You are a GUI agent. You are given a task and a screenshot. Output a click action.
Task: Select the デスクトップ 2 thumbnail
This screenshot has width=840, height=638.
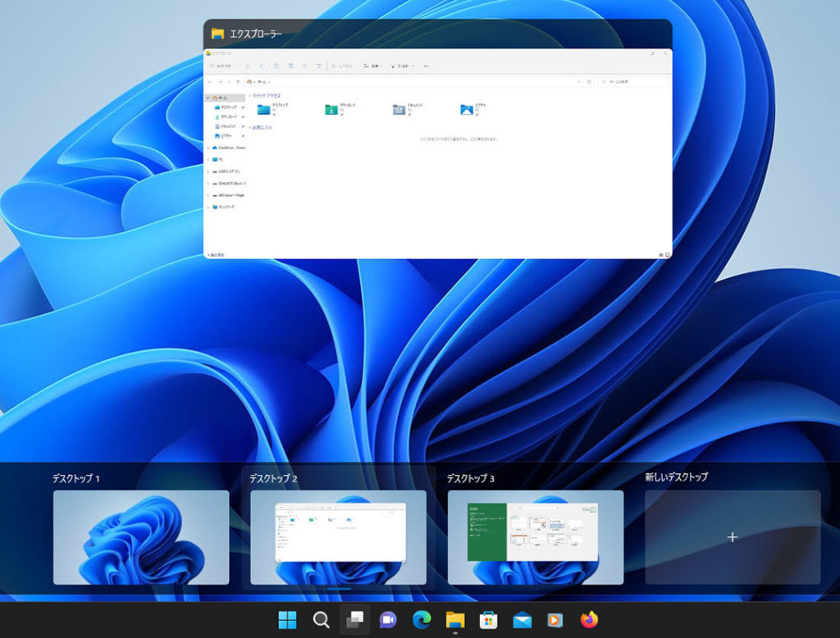point(338,537)
